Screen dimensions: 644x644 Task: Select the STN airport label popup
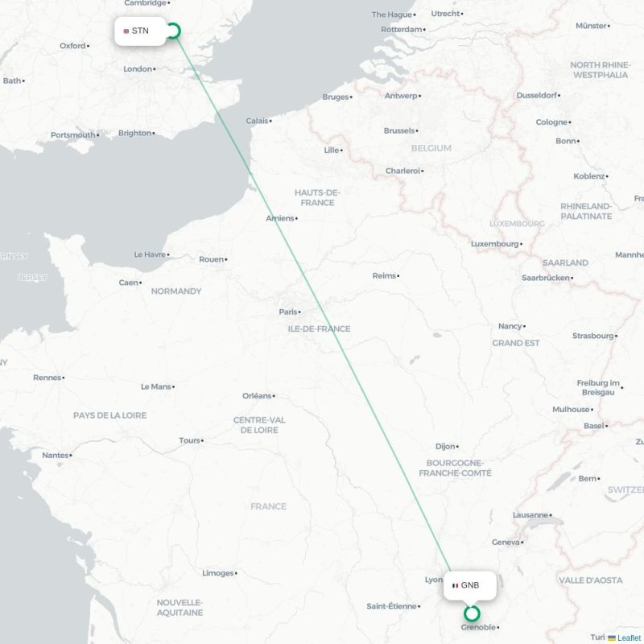tap(140, 31)
